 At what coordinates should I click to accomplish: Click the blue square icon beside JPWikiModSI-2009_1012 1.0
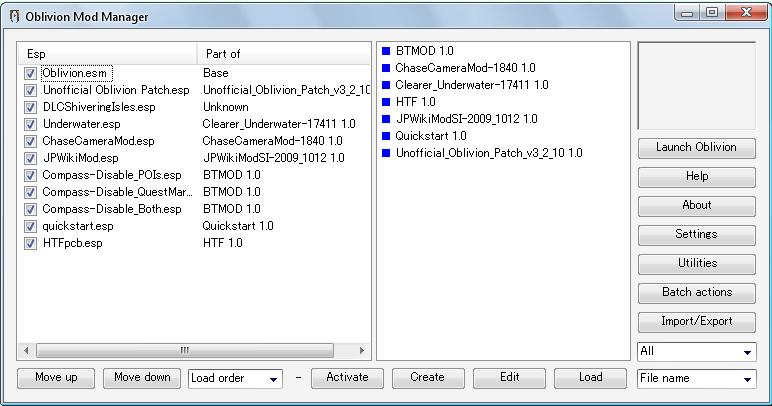pos(386,119)
